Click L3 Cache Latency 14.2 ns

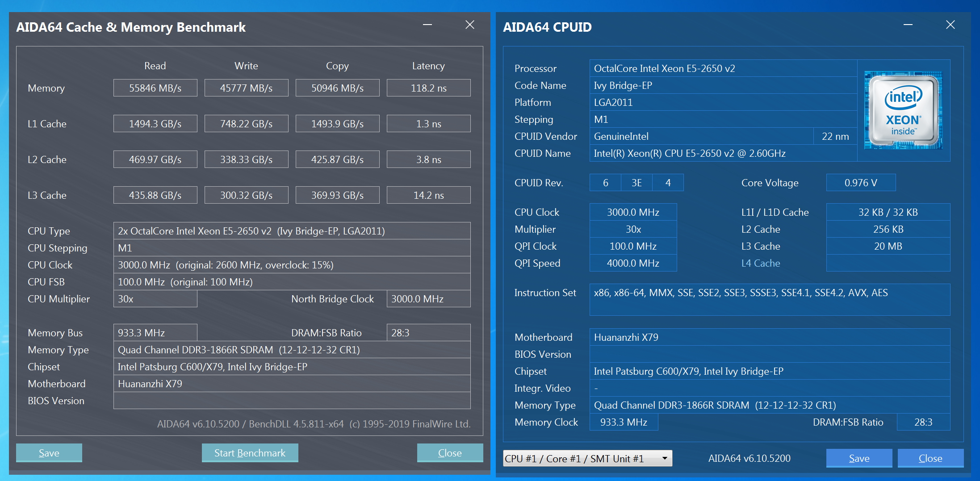tap(429, 195)
